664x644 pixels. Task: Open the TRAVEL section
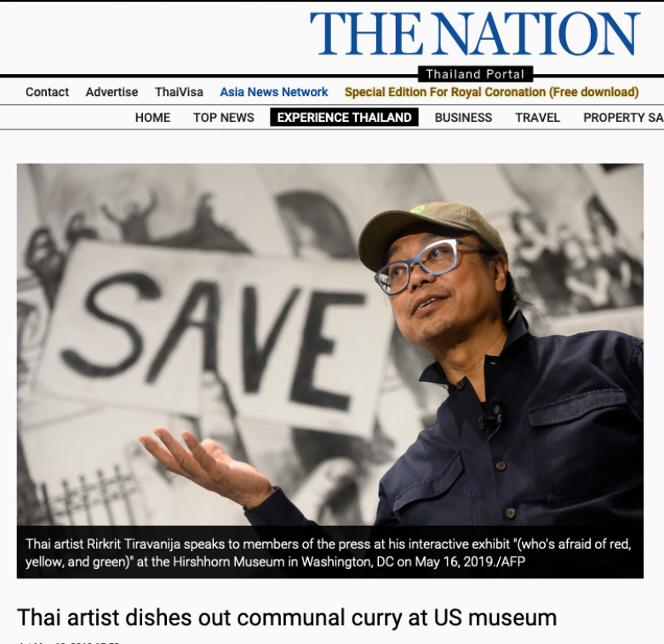pyautogui.click(x=537, y=118)
